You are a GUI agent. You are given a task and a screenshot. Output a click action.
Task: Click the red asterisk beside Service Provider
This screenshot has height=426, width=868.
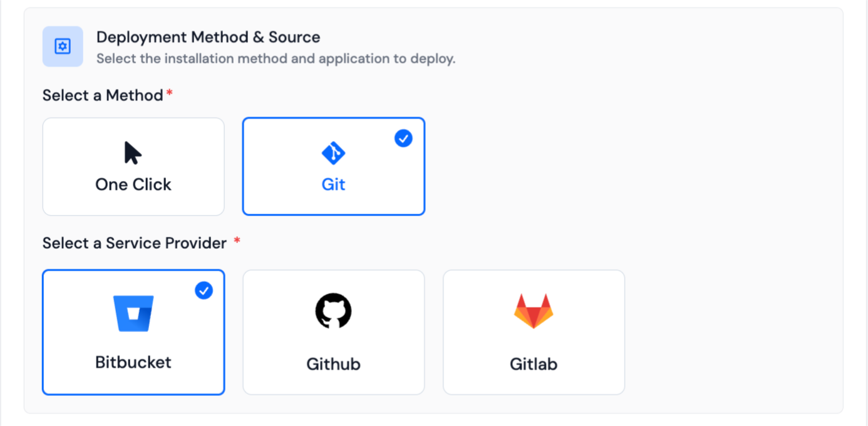[237, 241]
